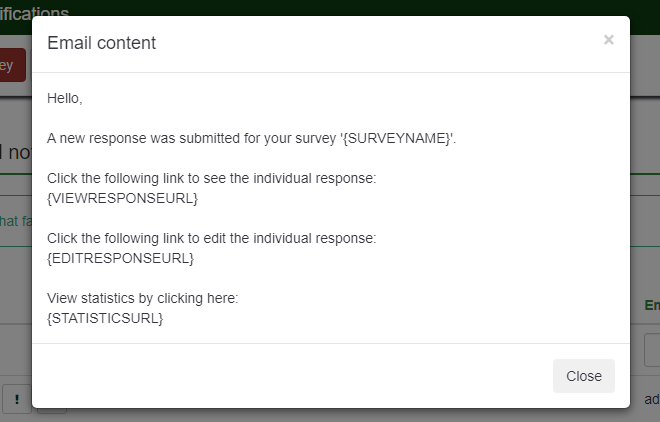Click the {SURVEYNAME} placeholder line

251,138
